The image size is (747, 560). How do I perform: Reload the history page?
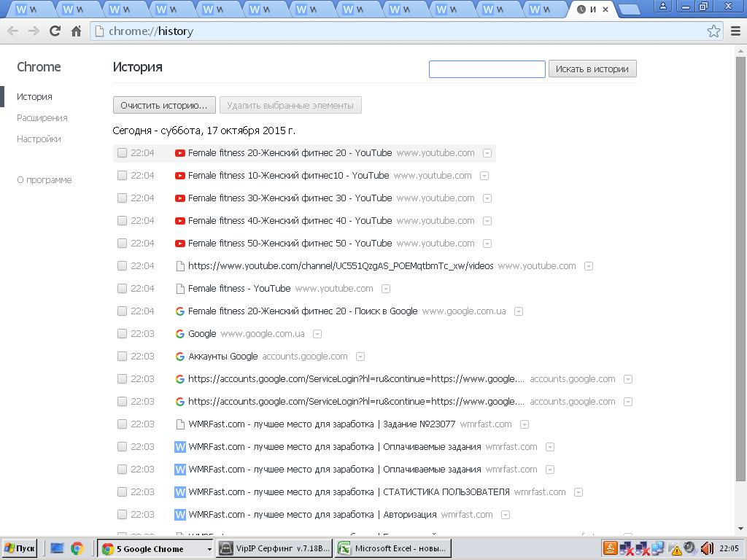click(x=55, y=31)
